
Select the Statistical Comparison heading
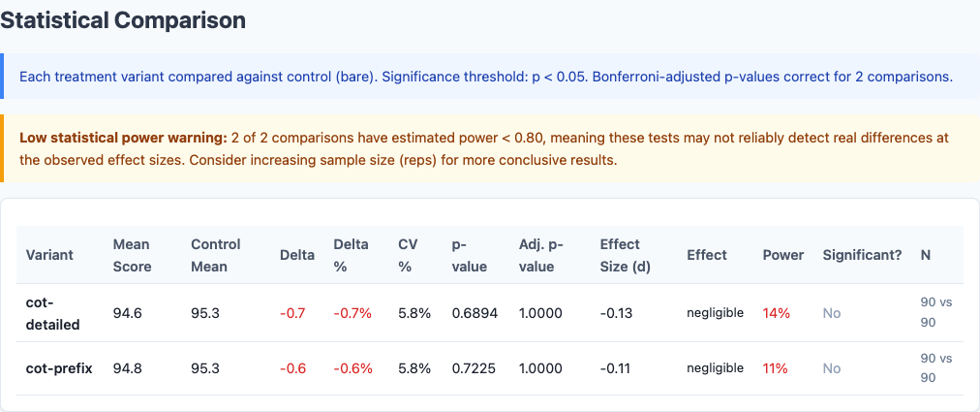[123, 20]
